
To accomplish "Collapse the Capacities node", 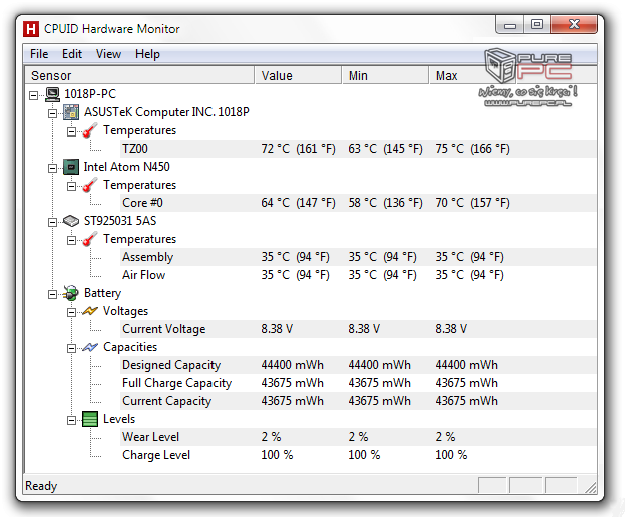I will point(71,348).
